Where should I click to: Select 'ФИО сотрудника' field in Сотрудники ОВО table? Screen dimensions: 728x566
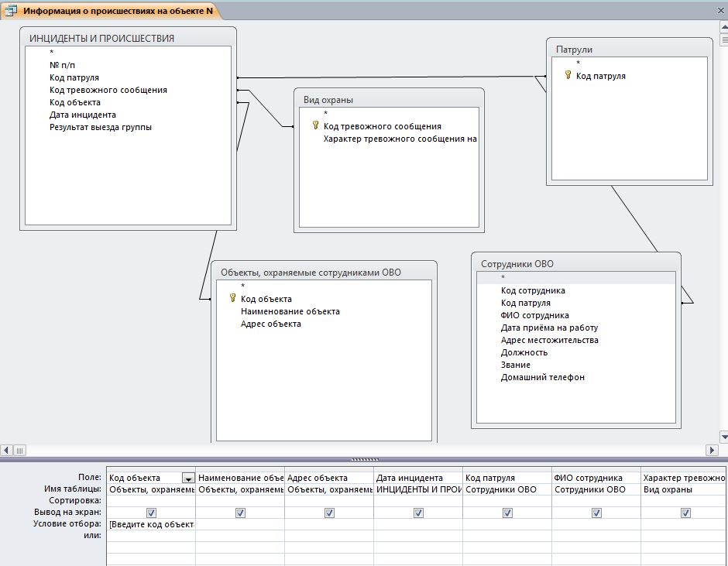534,315
